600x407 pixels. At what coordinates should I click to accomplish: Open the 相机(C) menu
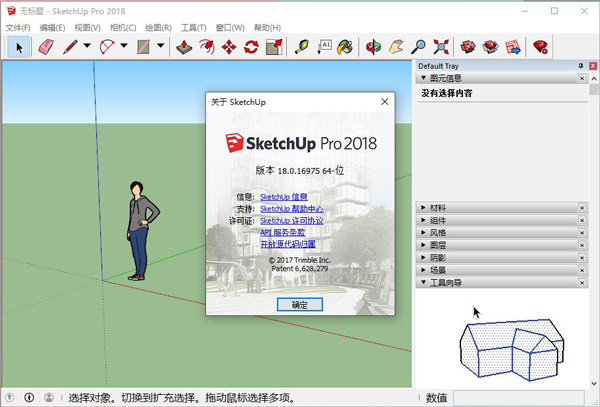pos(123,28)
